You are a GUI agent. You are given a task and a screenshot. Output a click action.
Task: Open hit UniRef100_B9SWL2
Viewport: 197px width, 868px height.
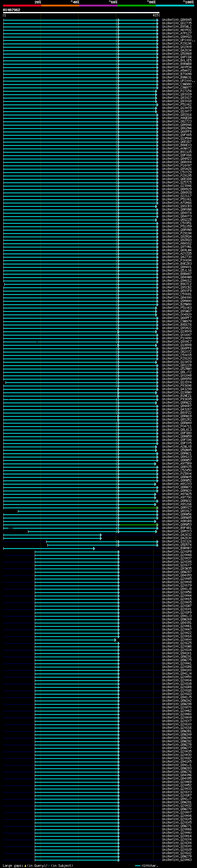click(177, 26)
